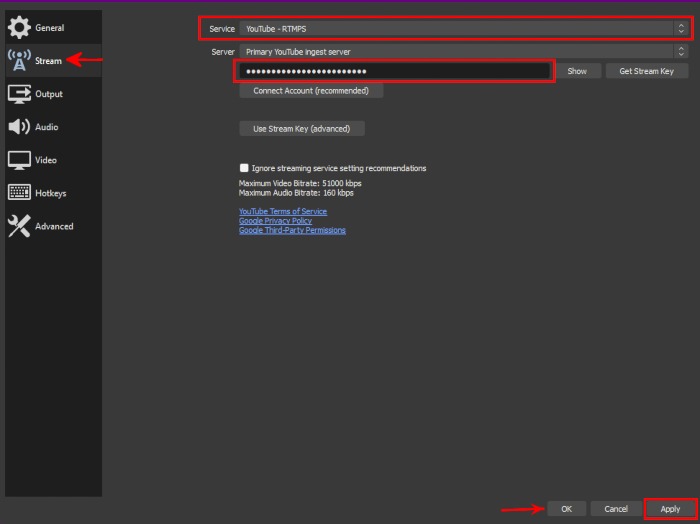
Task: Go to the Audio settings tab
Action: click(54, 127)
